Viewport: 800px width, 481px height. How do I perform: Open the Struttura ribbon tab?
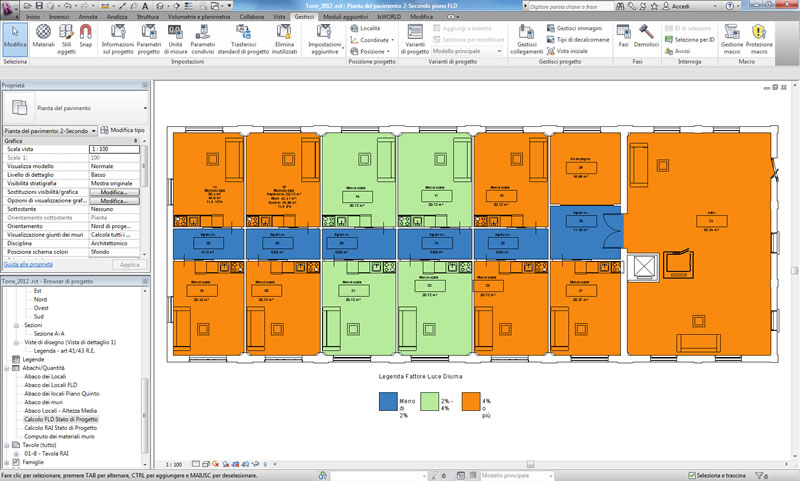[147, 17]
